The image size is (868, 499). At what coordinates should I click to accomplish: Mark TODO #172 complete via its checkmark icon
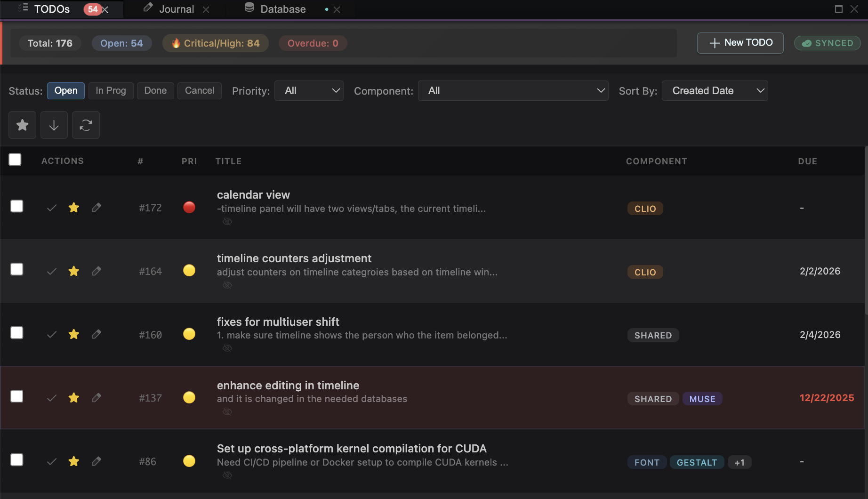click(x=51, y=207)
